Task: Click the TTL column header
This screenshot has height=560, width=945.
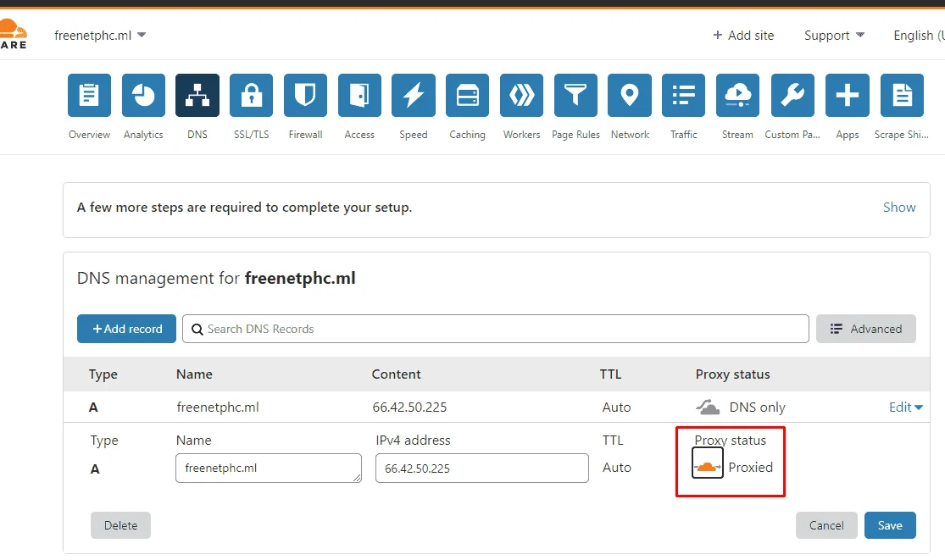Action: tap(610, 374)
